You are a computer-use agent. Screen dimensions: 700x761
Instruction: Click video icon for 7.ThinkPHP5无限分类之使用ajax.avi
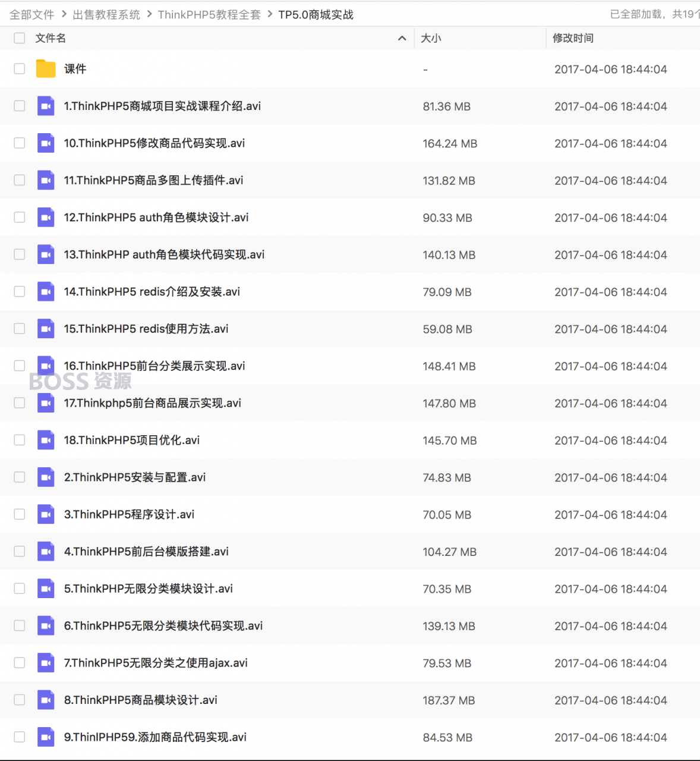(46, 663)
